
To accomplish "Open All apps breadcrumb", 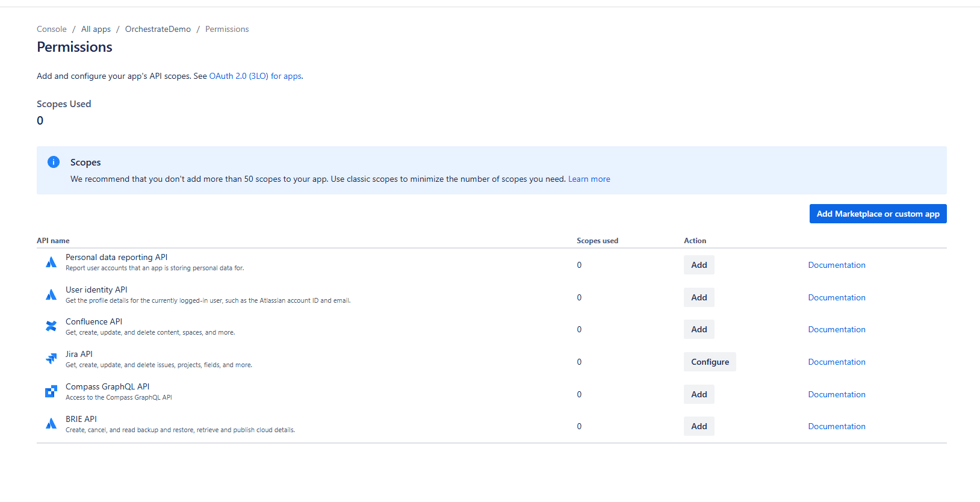I will coord(96,29).
